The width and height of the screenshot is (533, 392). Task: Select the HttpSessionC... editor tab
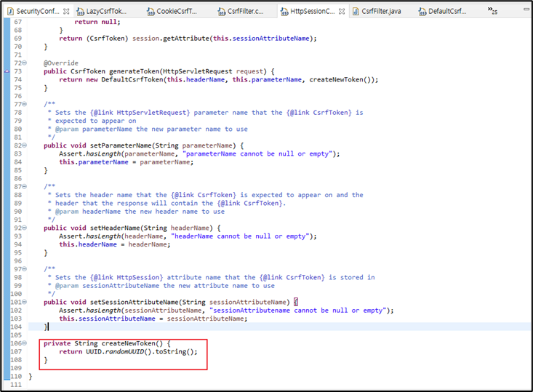tap(313, 11)
